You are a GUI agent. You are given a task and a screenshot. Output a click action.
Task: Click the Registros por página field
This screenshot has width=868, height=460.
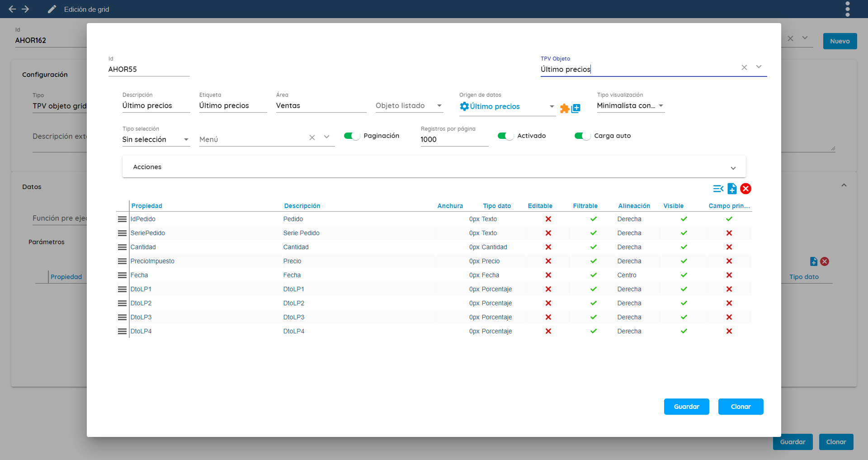click(x=454, y=139)
